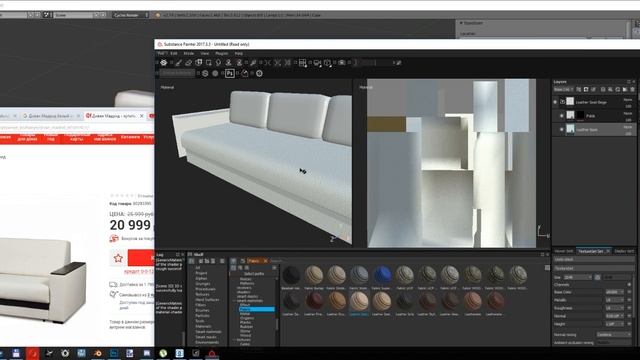The width and height of the screenshot is (640, 360).
Task: Click the rightmost brush icon in top toolbar
Action: point(398,62)
